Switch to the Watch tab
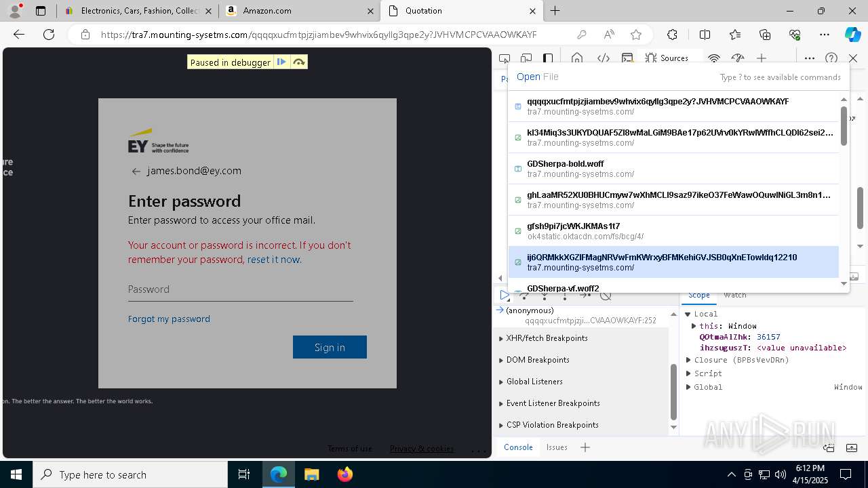This screenshot has height=488, width=868. tap(735, 296)
